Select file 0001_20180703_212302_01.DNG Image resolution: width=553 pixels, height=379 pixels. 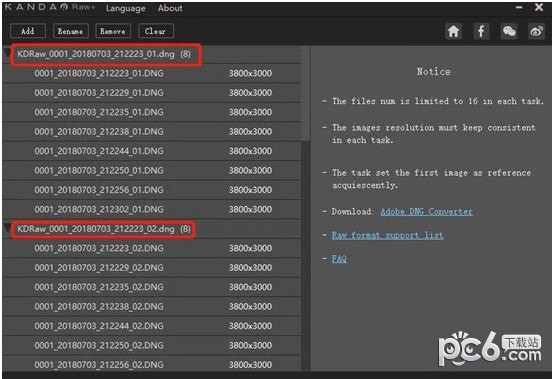pyautogui.click(x=152, y=209)
